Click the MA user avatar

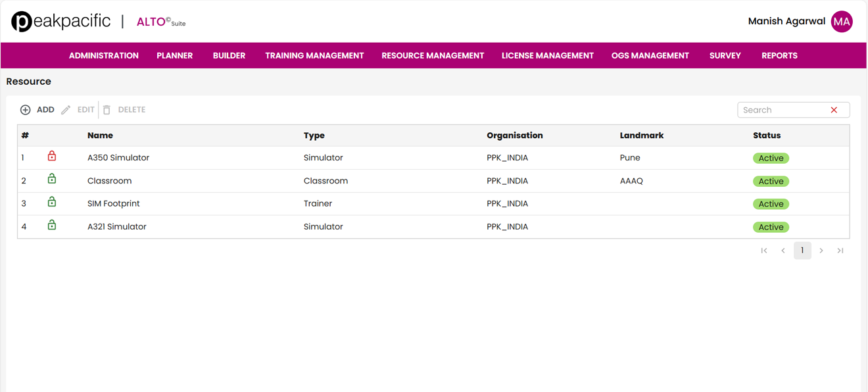tap(842, 22)
